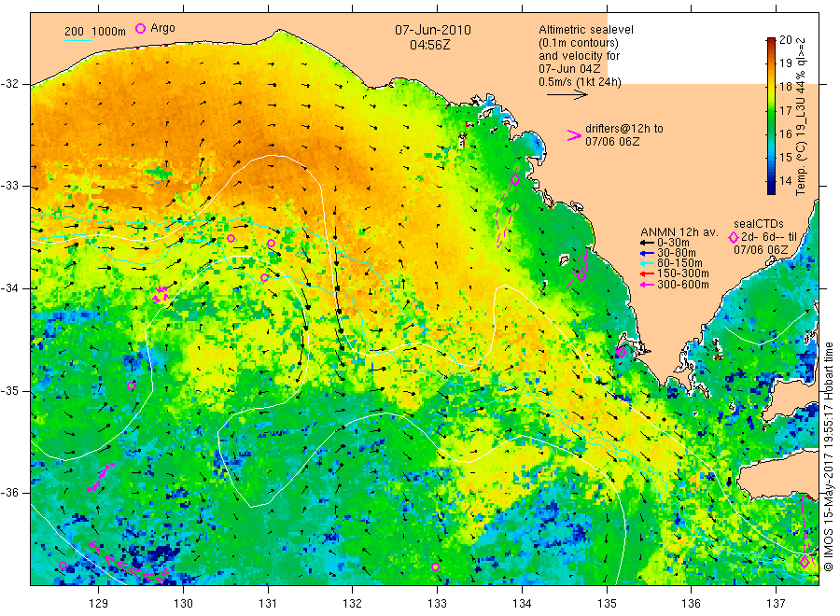Click the black '0-30m' legend arrow
This screenshot has height=616, width=840.
(x=647, y=242)
